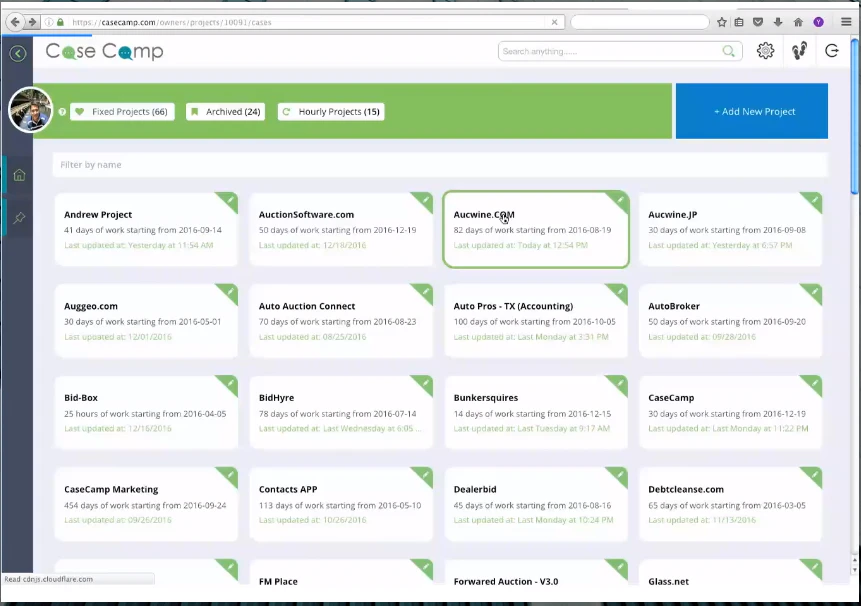
Task: Open AutoBroker project title
Action: [674, 306]
